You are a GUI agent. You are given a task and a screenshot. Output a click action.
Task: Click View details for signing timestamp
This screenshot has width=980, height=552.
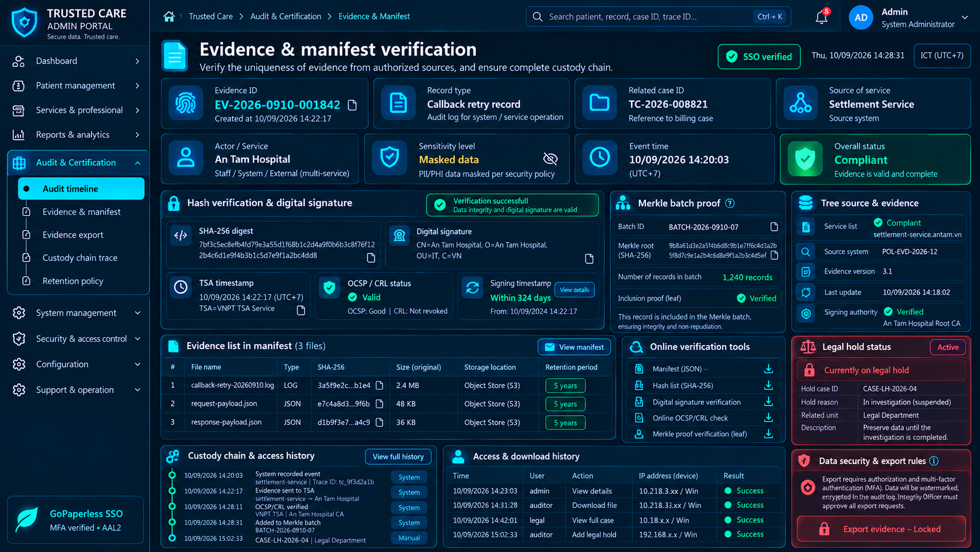[574, 290]
